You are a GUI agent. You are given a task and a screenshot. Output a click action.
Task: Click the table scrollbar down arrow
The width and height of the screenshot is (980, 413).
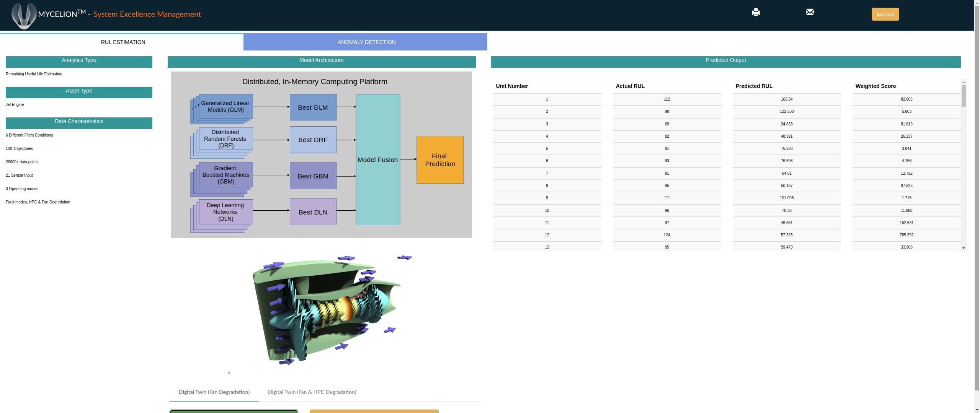pos(964,248)
